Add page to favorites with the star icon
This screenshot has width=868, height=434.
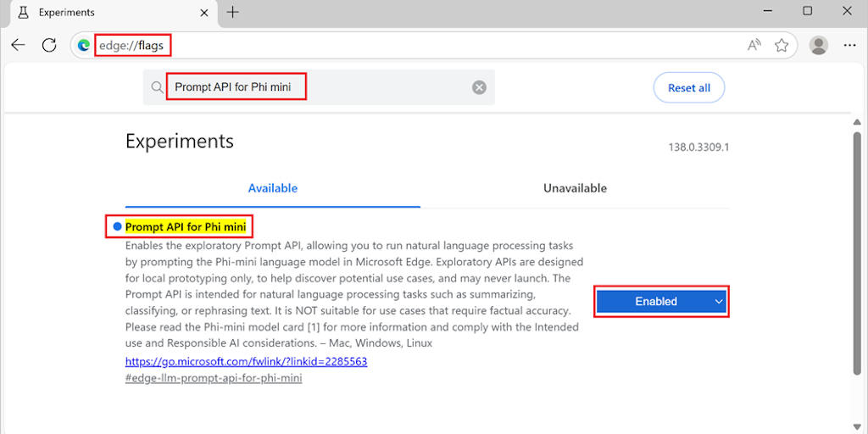pyautogui.click(x=781, y=46)
